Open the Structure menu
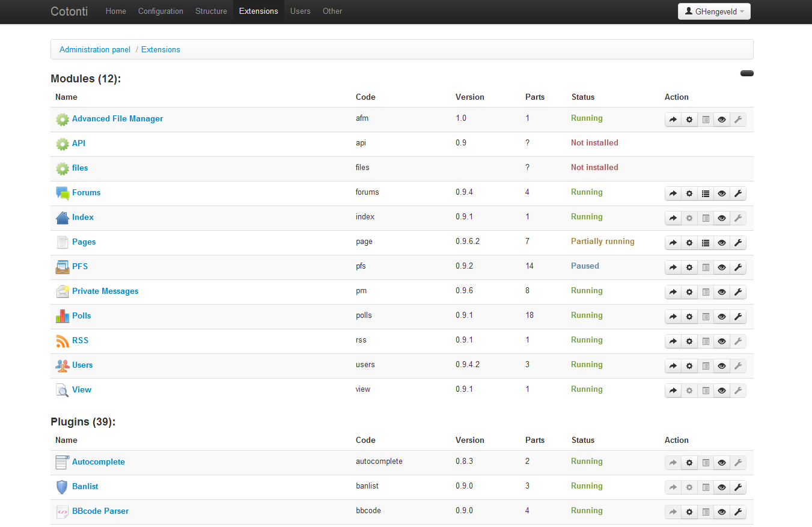 point(211,11)
